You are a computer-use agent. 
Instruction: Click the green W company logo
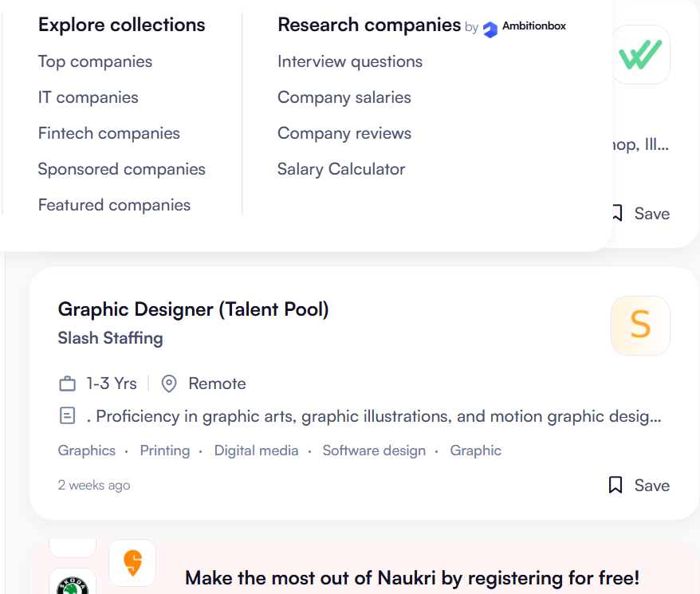(x=640, y=54)
